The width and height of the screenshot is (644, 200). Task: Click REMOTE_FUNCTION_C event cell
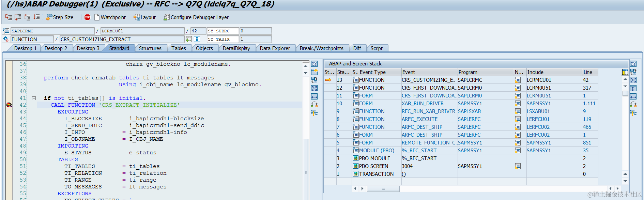click(429, 142)
